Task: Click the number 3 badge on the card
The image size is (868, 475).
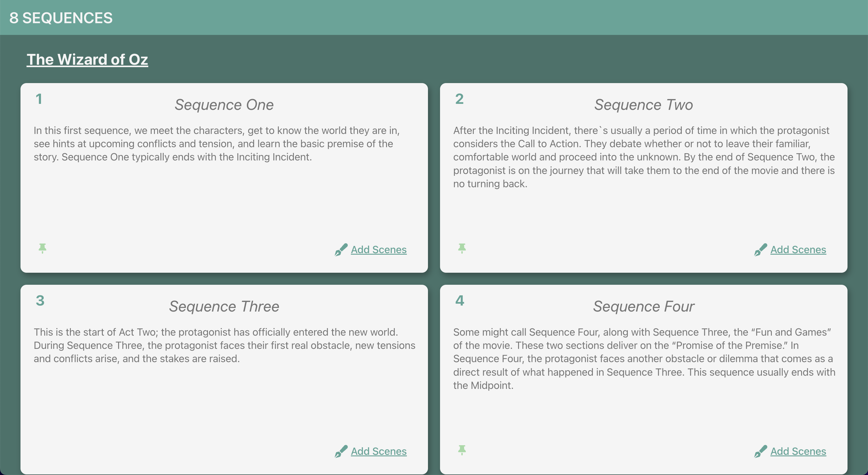Action: click(40, 301)
